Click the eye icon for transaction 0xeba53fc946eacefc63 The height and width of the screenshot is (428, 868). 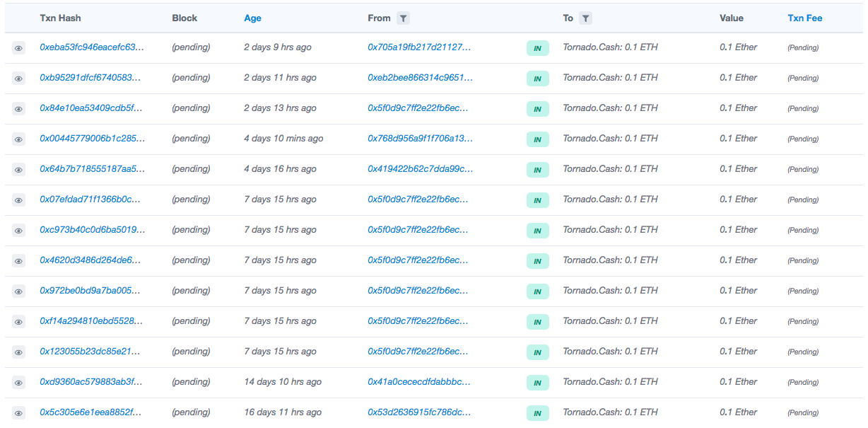click(18, 48)
